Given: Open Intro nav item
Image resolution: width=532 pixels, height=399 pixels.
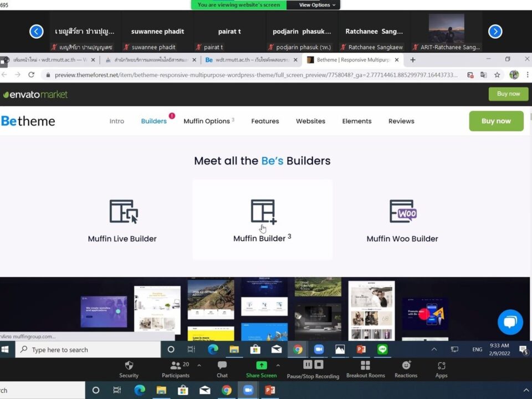Looking at the screenshot, I should (x=117, y=121).
